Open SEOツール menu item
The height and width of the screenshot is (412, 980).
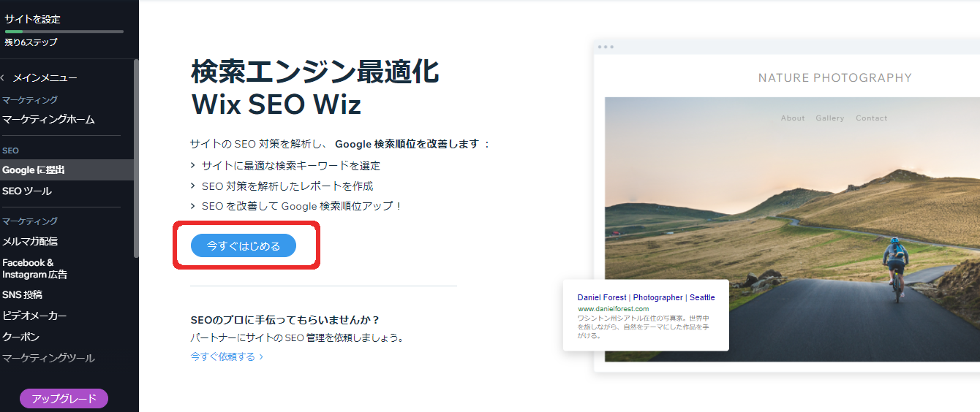(27, 191)
